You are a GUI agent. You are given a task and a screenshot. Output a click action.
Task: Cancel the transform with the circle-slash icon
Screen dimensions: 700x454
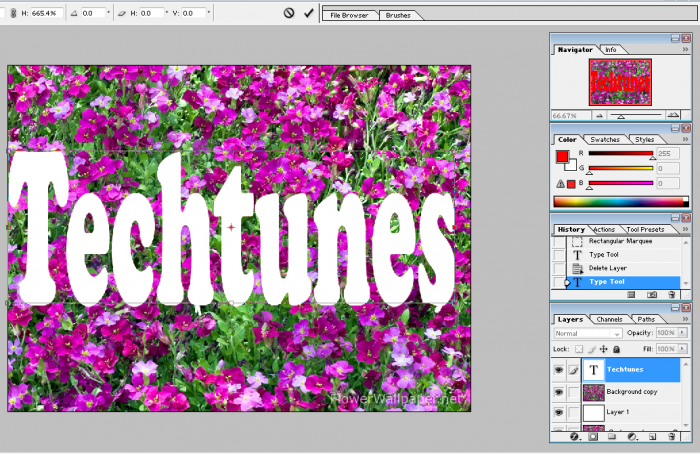[x=289, y=14]
